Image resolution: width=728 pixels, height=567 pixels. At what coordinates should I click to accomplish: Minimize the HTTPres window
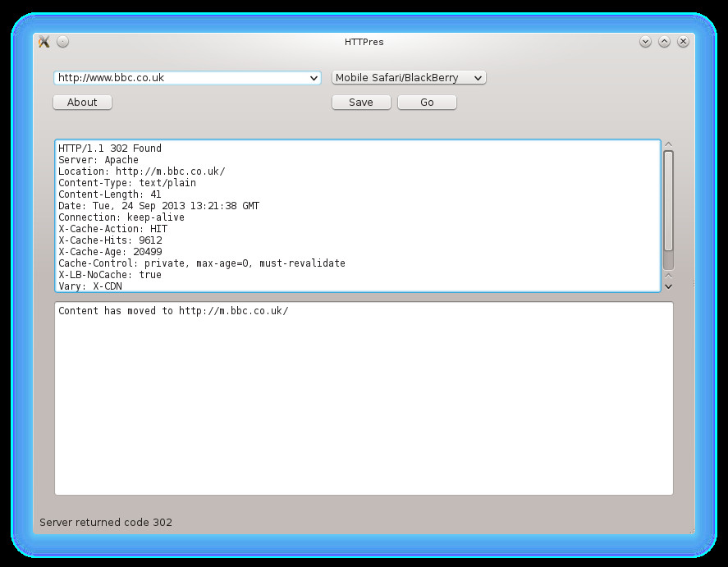pos(645,42)
